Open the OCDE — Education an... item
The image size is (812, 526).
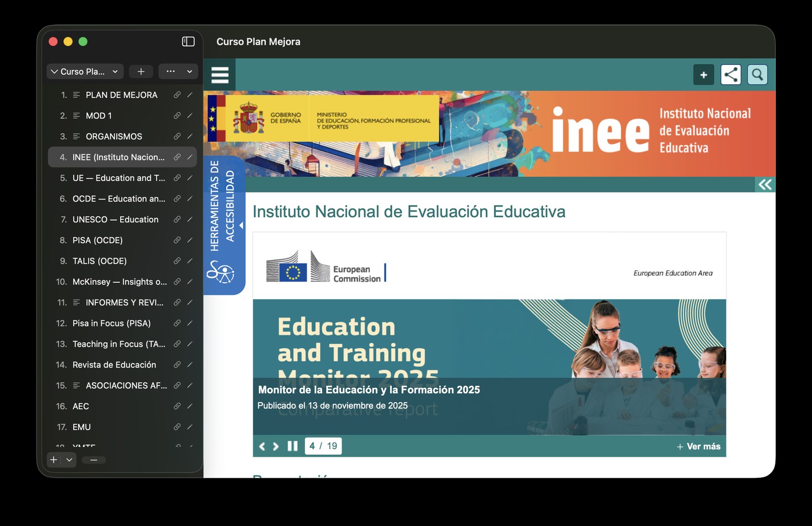122,199
